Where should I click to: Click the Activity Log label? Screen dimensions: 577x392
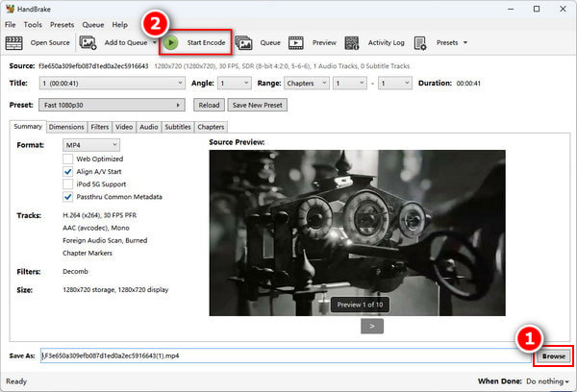tap(386, 42)
